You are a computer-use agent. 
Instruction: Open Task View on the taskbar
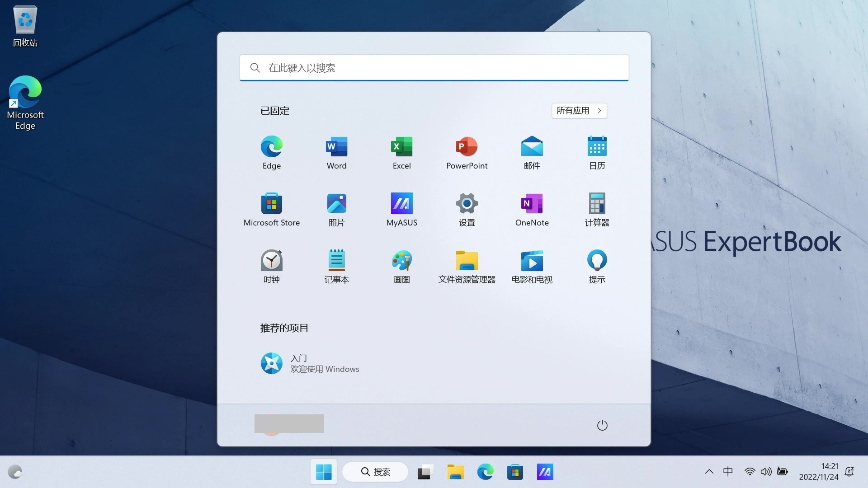point(425,472)
